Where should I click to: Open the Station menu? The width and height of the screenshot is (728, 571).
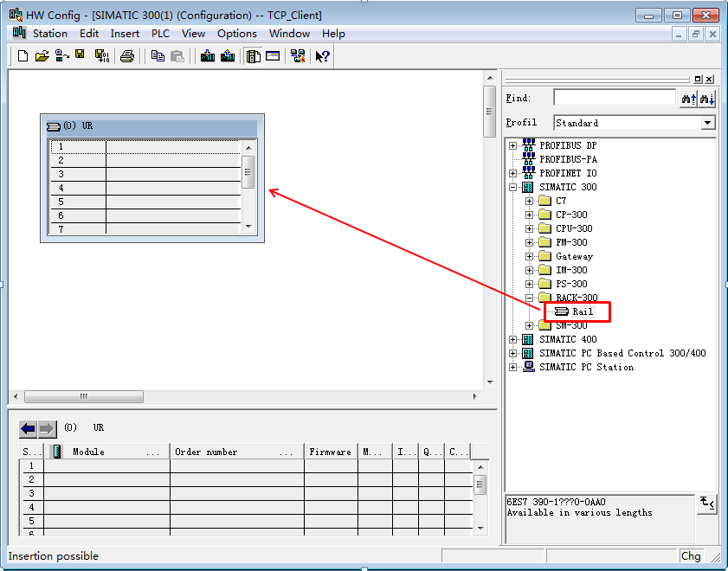click(49, 34)
